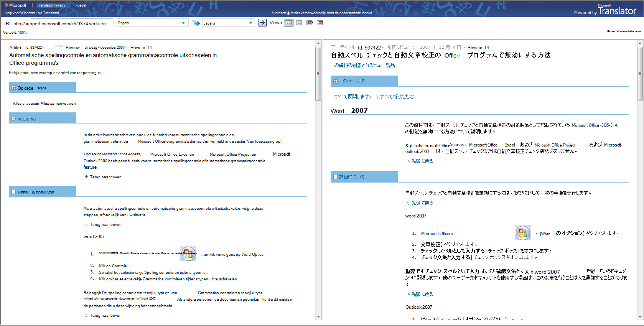Click すべて展開します link
The width and height of the screenshot is (644, 326).
click(353, 97)
